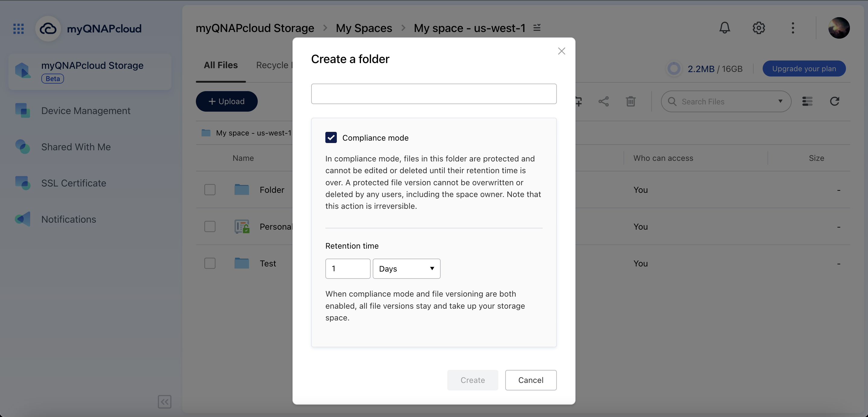Switch to the Recycle tab

[x=274, y=65]
